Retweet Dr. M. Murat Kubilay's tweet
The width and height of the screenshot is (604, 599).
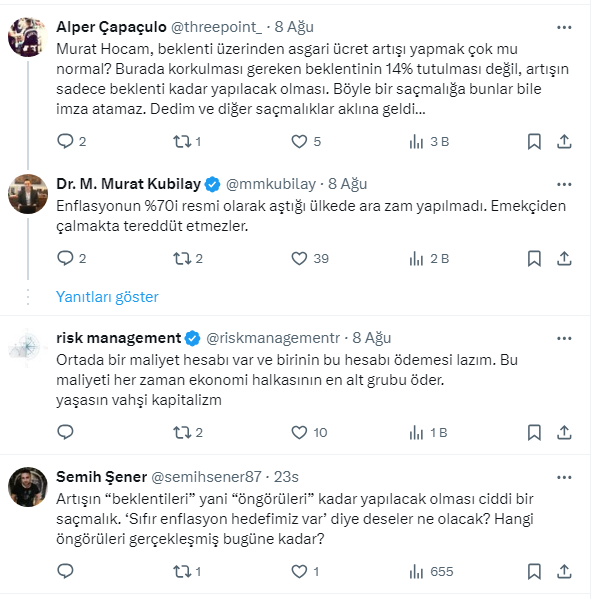click(181, 258)
